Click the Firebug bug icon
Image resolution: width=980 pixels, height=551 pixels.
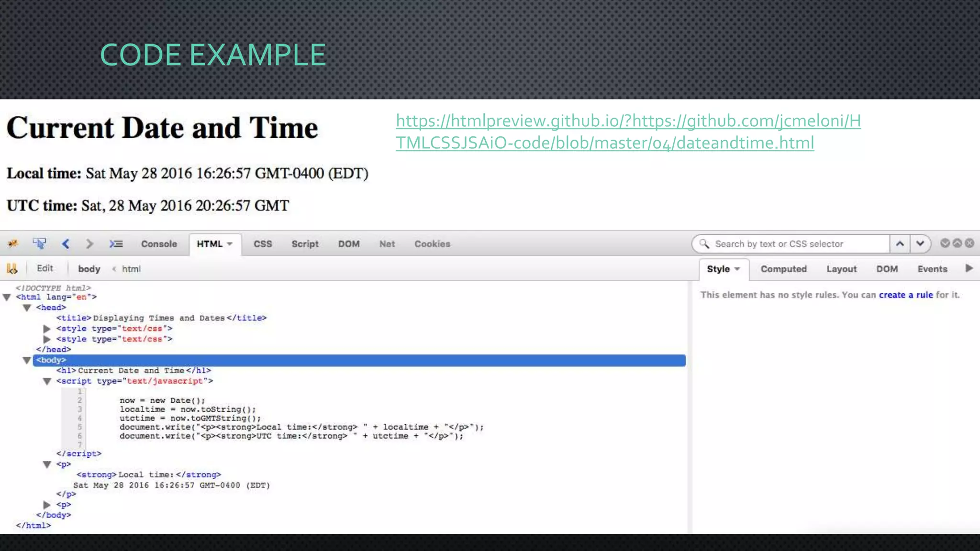point(13,244)
